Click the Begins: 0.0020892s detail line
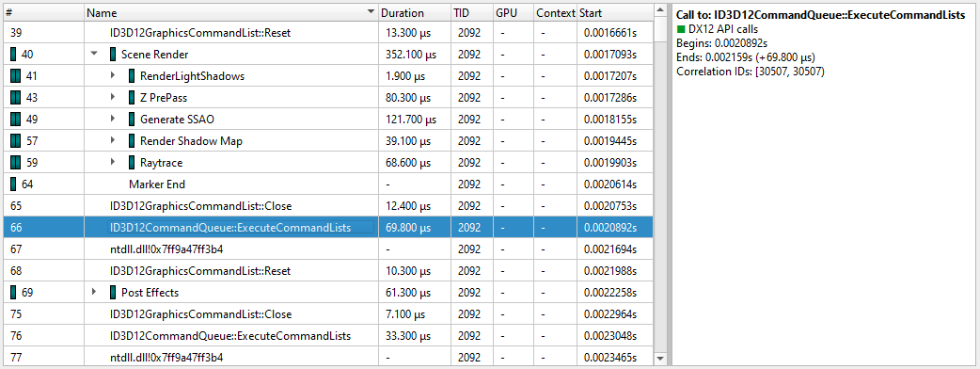The width and height of the screenshot is (980, 369). (722, 43)
